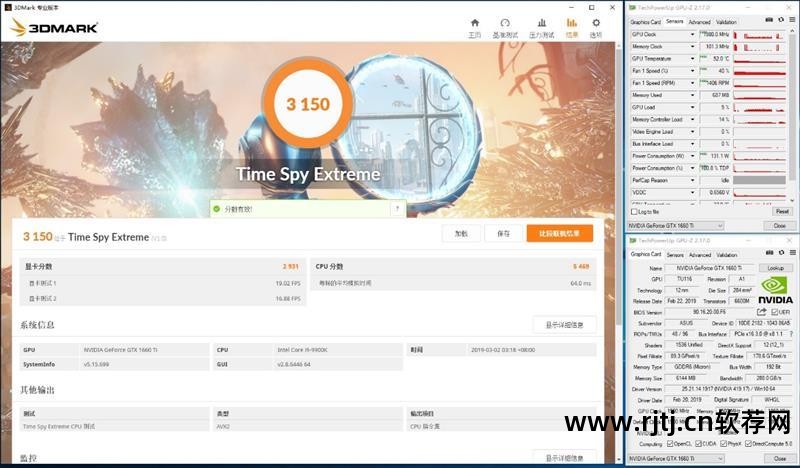Toggle the OpenCL computing checkbox
This screenshot has height=468, width=800.
click(x=670, y=444)
